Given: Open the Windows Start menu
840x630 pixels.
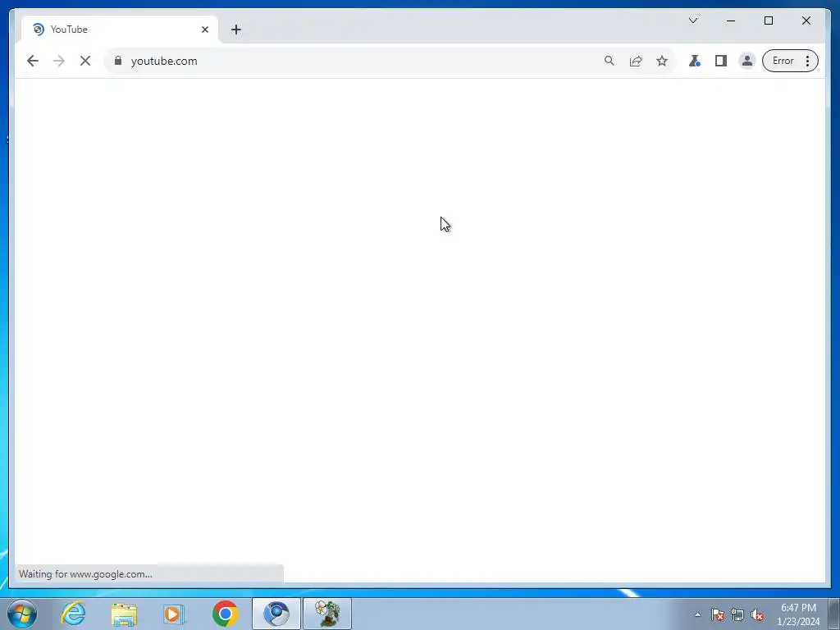Looking at the screenshot, I should pos(22,614).
